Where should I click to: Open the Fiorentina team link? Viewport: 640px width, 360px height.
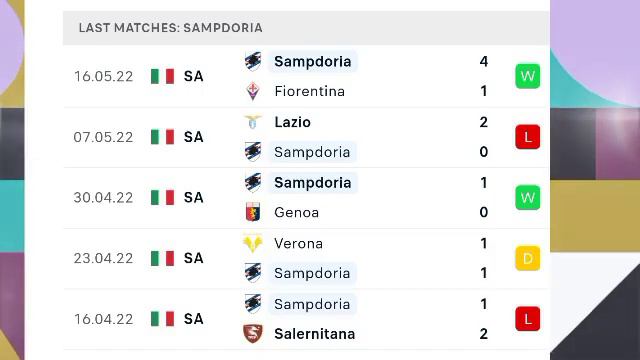(309, 91)
